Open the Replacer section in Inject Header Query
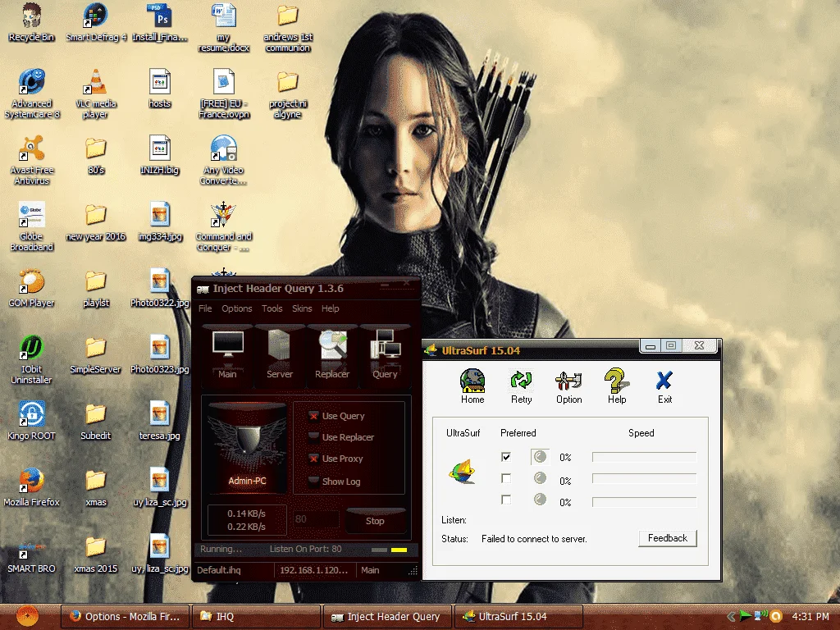This screenshot has height=630, width=840. (332, 354)
